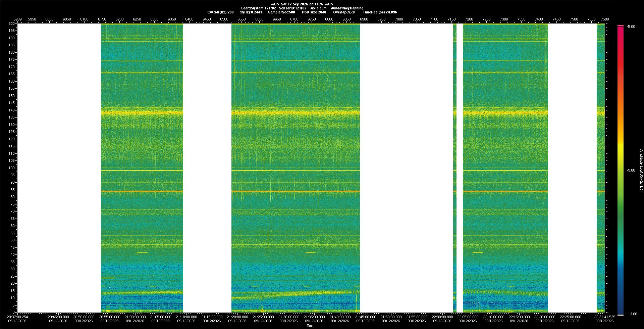644x329 pixels.
Task: Click the TimeRes.(sec):4.096 header text
Action: tap(380, 12)
